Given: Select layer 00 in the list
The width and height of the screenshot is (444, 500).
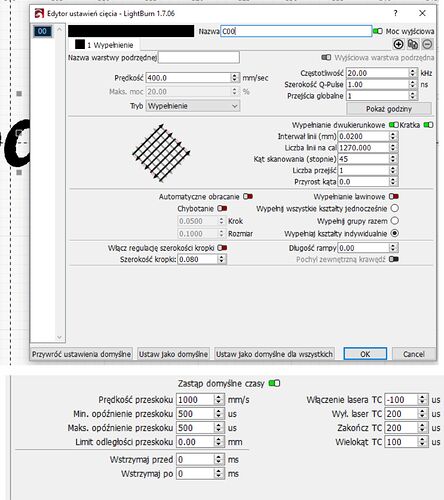Looking at the screenshot, I should [x=42, y=31].
